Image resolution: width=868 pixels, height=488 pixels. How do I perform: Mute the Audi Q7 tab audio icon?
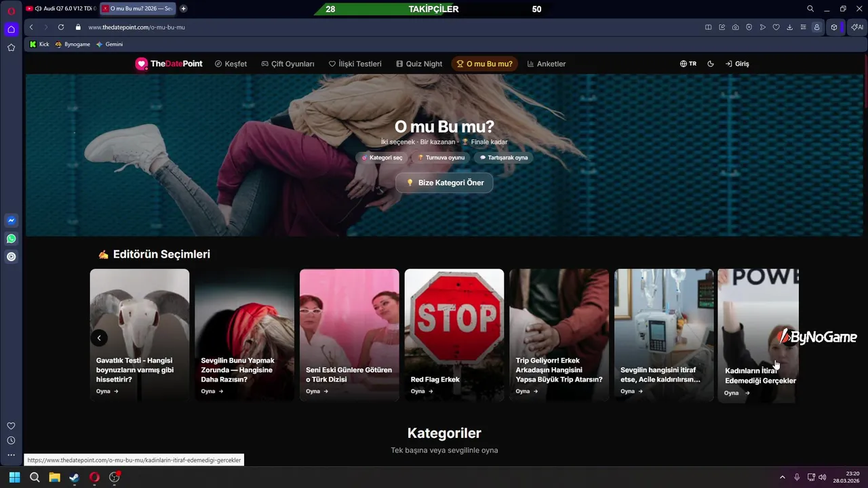coord(37,9)
